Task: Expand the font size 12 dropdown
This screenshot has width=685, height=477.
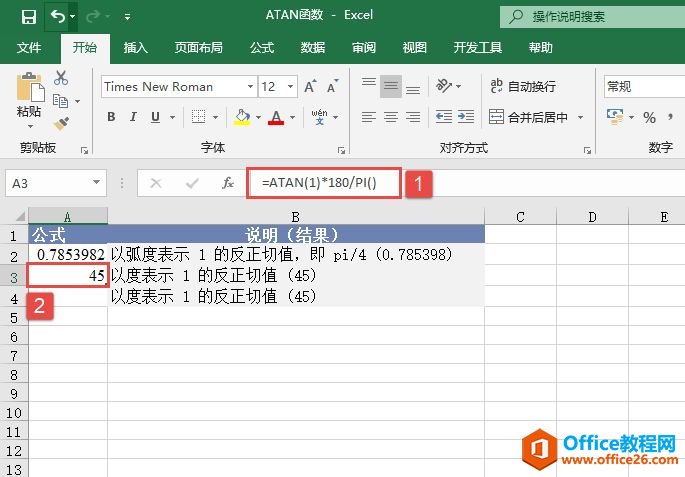Action: [289, 87]
